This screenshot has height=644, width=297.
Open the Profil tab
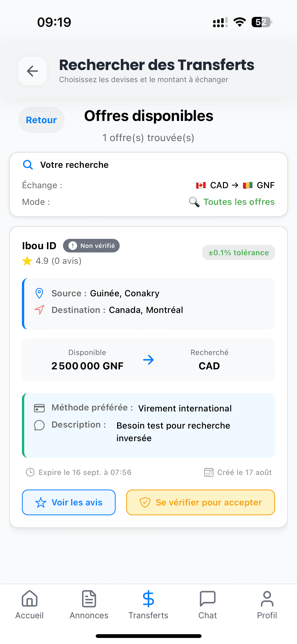pos(267,605)
